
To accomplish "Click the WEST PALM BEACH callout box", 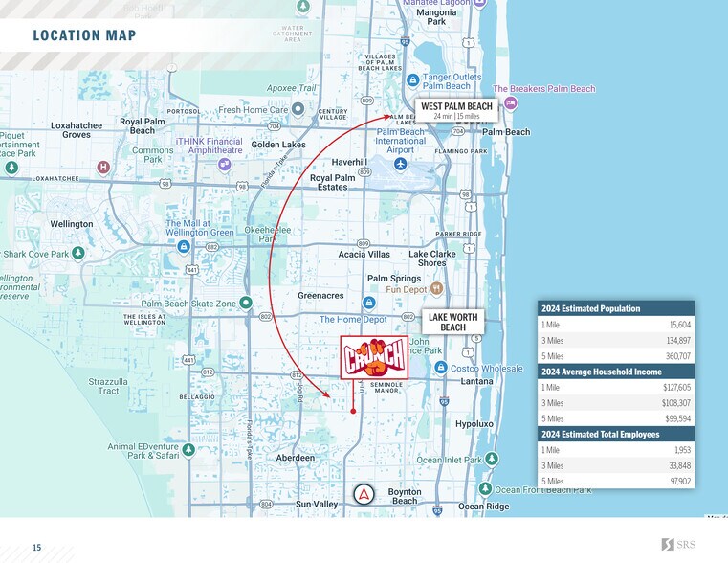I will point(456,110).
